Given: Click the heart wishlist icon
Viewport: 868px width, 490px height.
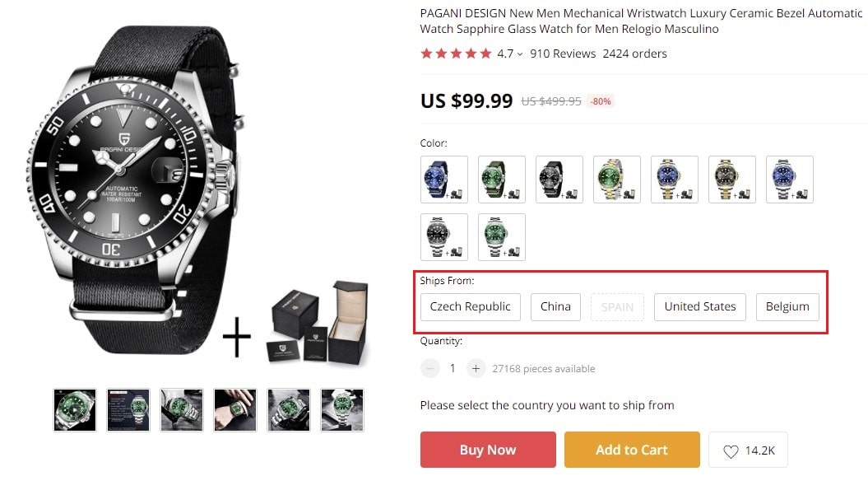Looking at the screenshot, I should [731, 451].
